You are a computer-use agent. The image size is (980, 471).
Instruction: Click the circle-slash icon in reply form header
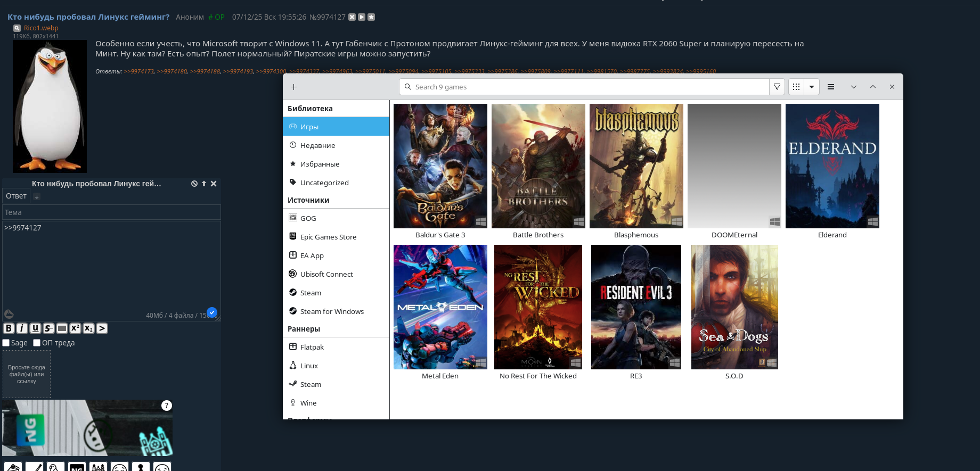(x=194, y=184)
